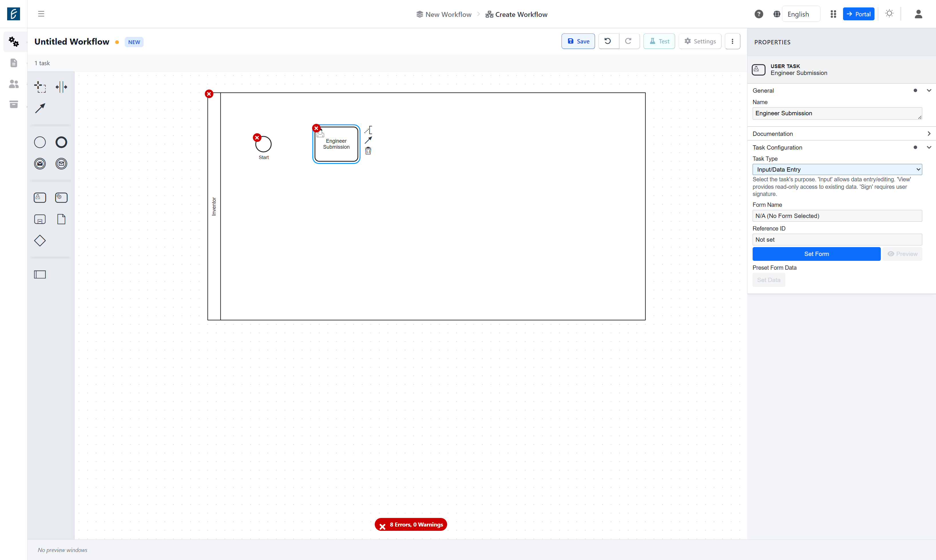The image size is (936, 560).
Task: Open the help question mark icon
Action: tap(759, 14)
